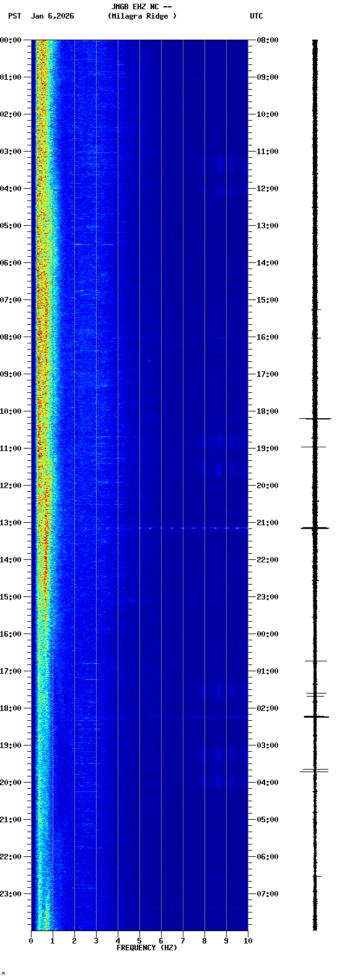Click the 00:00 UTC time label
The image size is (342, 980).
(x=268, y=634)
